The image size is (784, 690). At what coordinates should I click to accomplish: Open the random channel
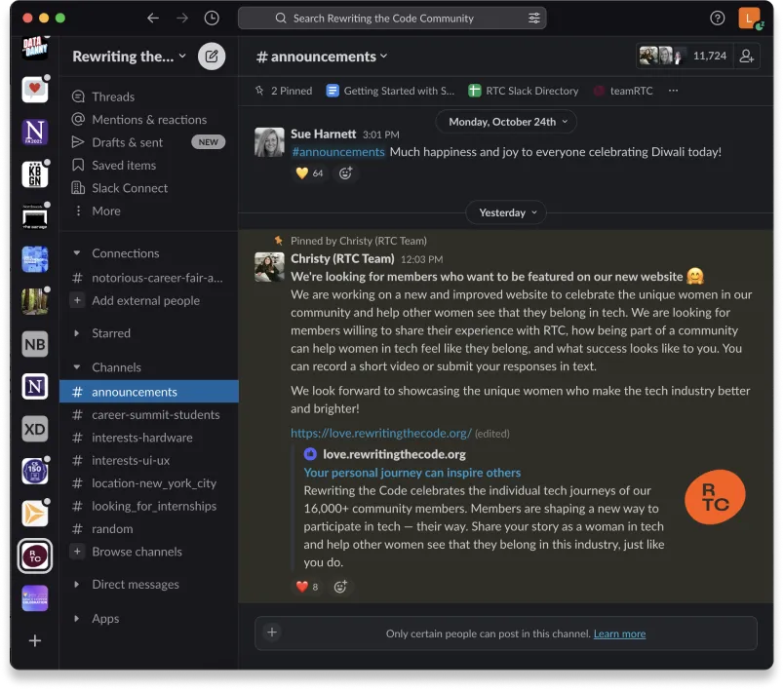(x=148, y=528)
